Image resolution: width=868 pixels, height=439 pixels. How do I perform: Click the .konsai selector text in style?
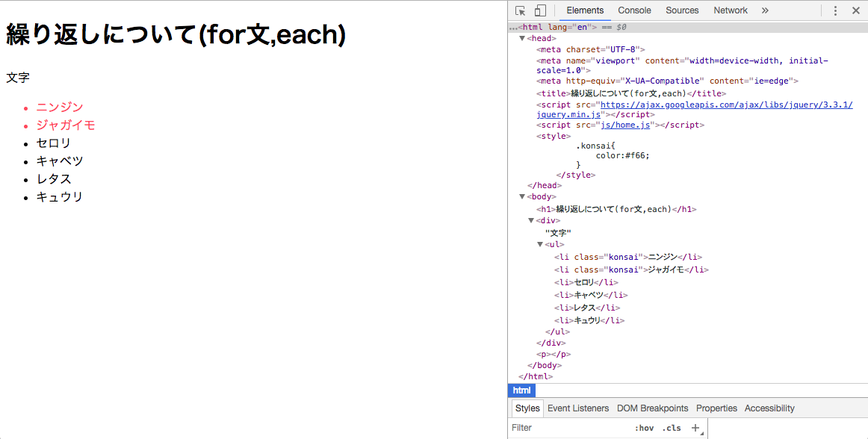coord(595,146)
